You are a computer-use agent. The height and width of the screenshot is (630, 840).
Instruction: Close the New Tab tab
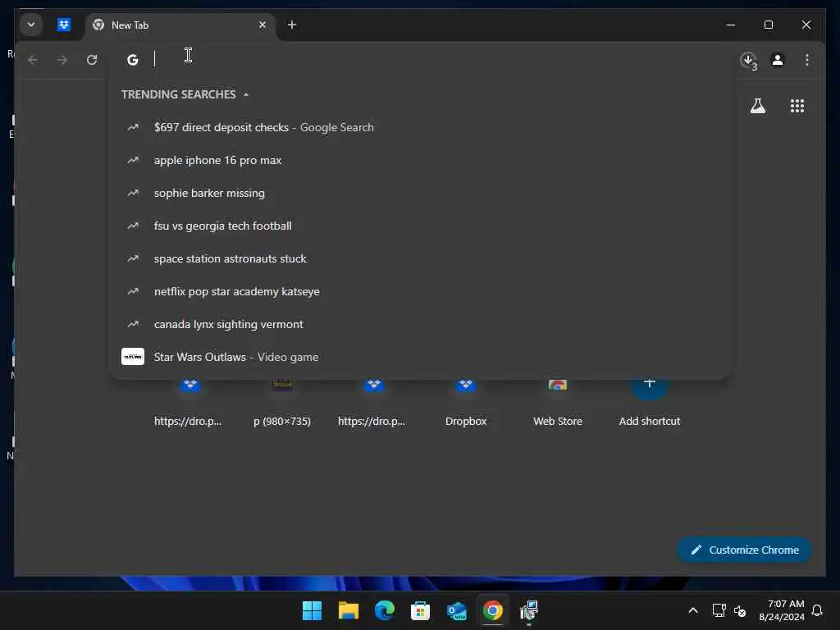(x=262, y=25)
